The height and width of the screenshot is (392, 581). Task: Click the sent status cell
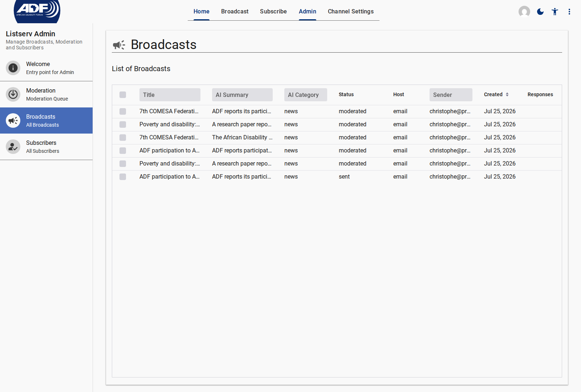tap(344, 177)
